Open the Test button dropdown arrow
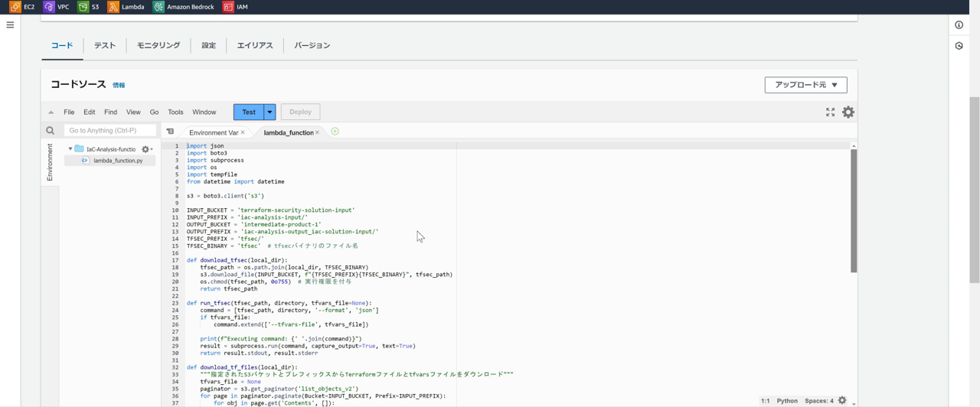This screenshot has height=407, width=980. [269, 112]
